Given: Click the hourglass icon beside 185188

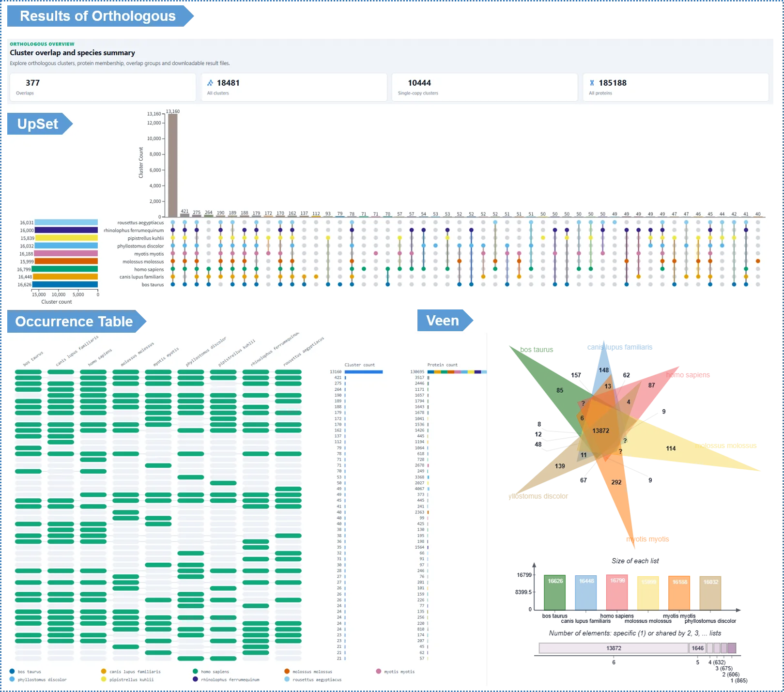Looking at the screenshot, I should coord(592,83).
